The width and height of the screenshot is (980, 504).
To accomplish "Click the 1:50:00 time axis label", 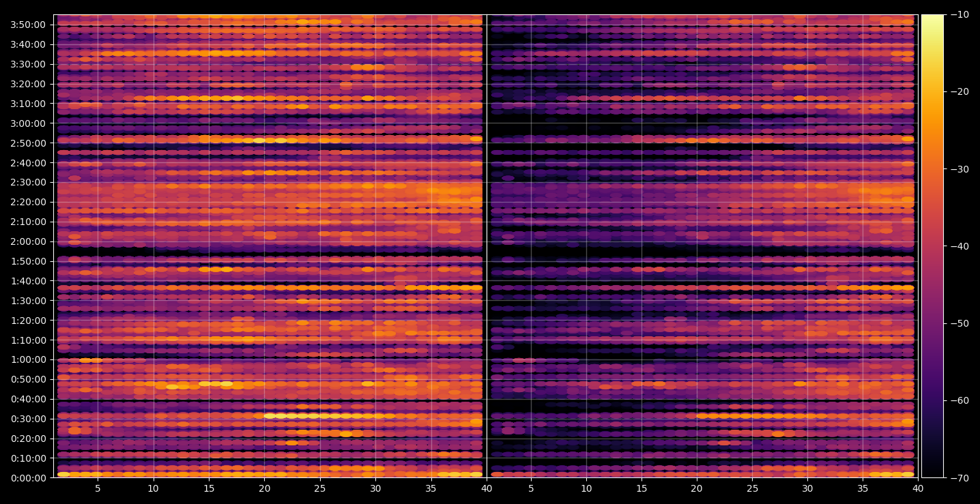I will click(28, 261).
